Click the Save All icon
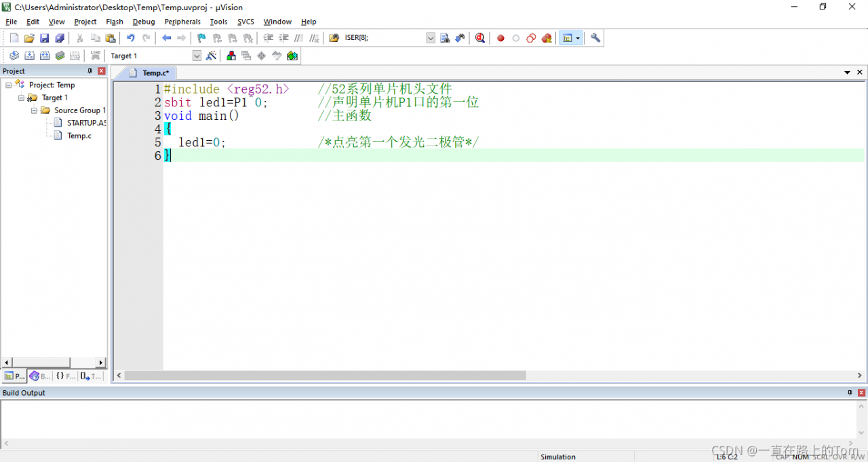This screenshot has width=868, height=462. click(x=60, y=39)
